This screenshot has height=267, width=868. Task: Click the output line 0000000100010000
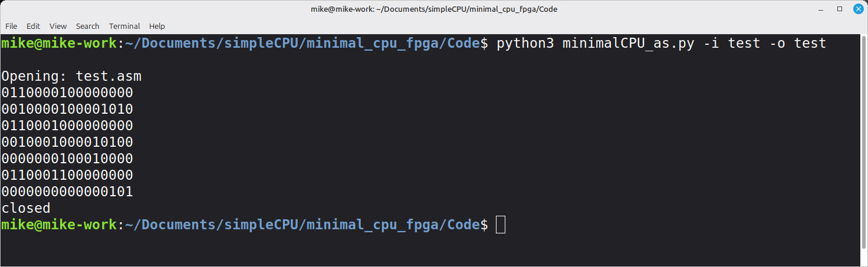[67, 159]
